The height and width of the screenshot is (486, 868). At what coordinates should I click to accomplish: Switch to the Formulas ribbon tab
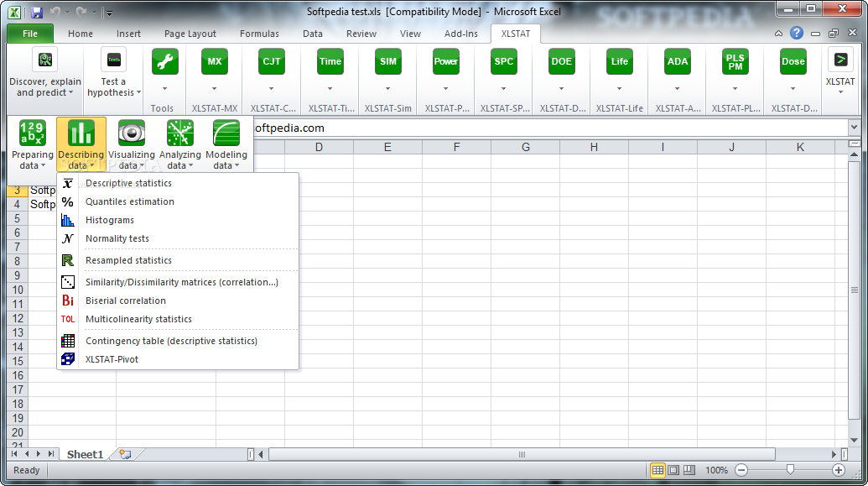point(259,34)
